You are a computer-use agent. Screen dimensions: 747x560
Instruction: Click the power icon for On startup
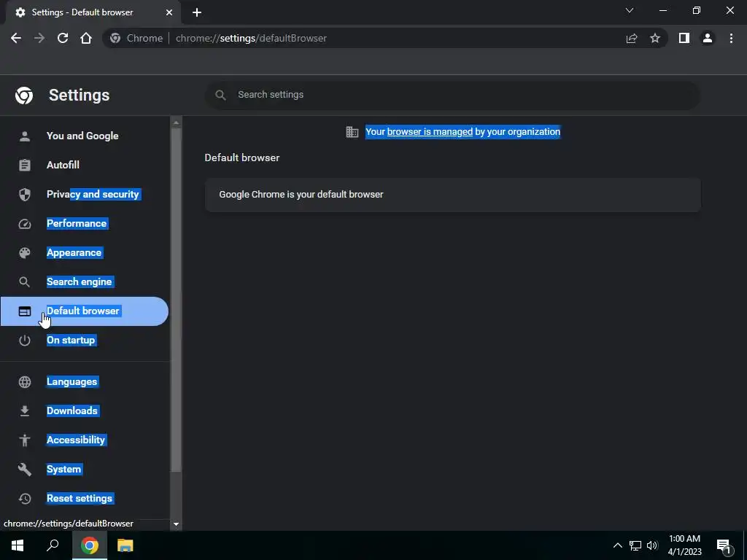click(25, 341)
